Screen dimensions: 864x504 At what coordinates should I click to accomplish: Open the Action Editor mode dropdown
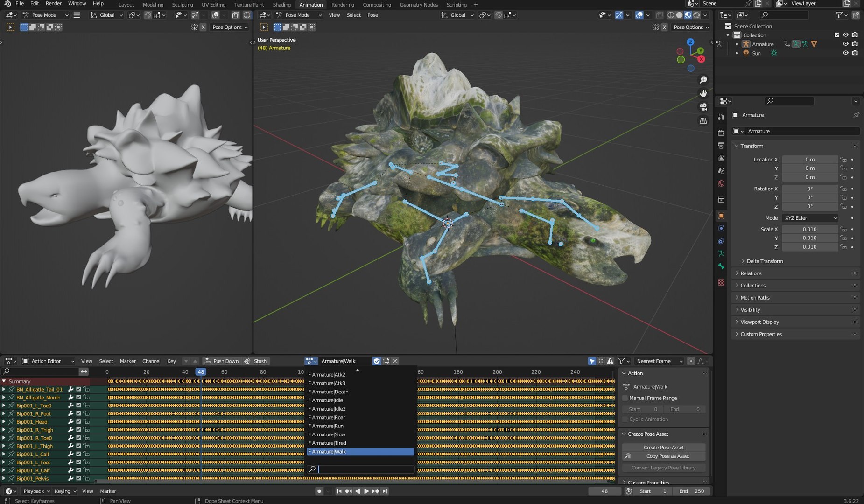[x=49, y=361]
